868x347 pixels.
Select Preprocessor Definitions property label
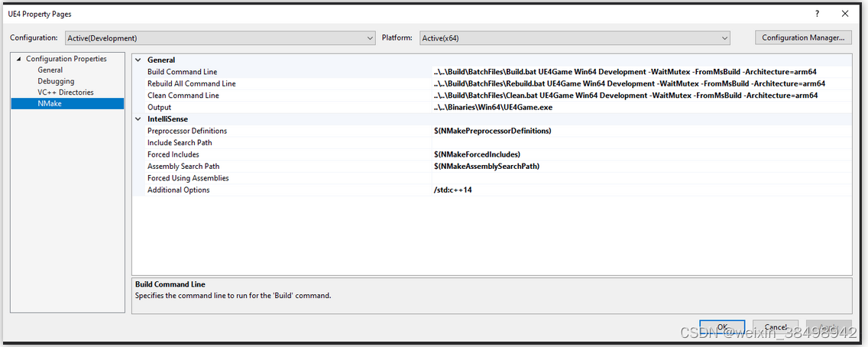pyautogui.click(x=187, y=131)
